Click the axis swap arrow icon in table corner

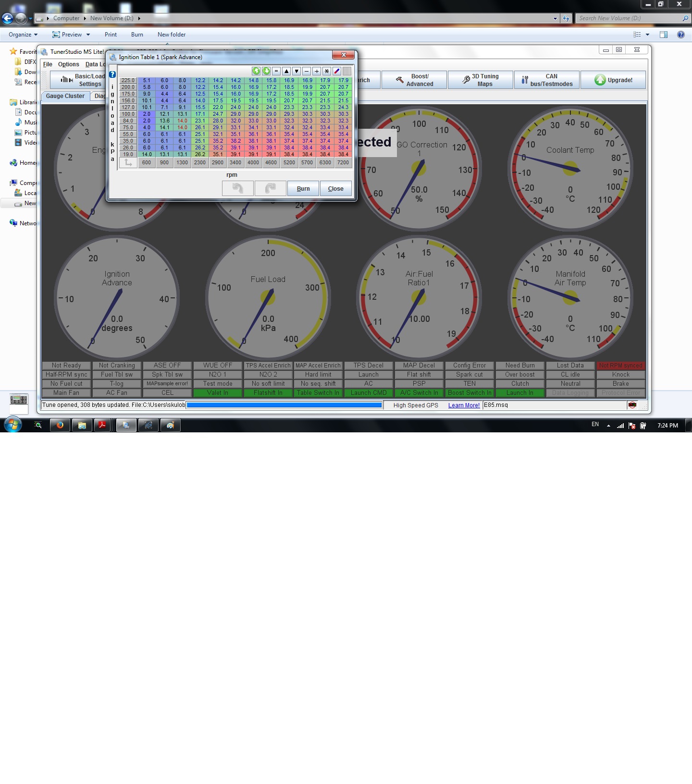(x=128, y=163)
